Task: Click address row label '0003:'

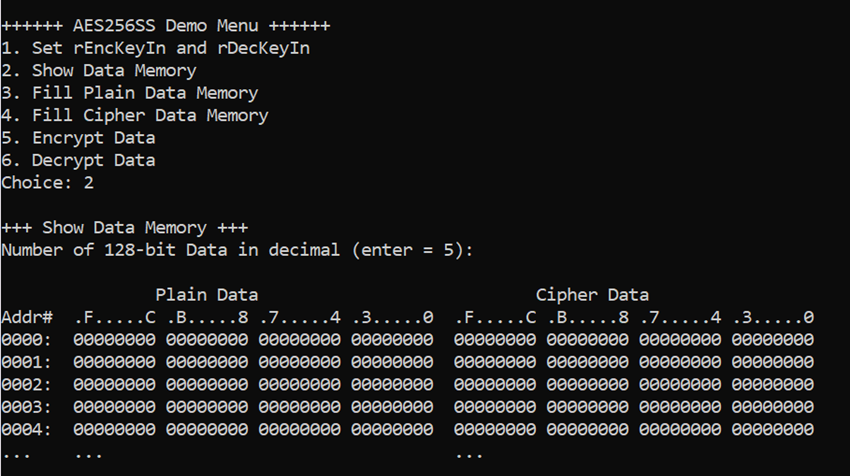Action: 26,407
